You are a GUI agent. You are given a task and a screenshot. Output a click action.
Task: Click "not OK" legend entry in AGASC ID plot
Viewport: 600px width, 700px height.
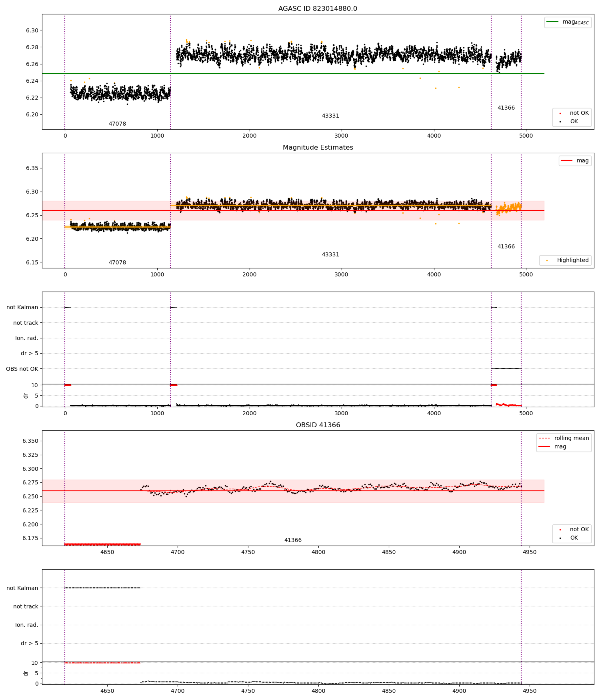pos(572,113)
